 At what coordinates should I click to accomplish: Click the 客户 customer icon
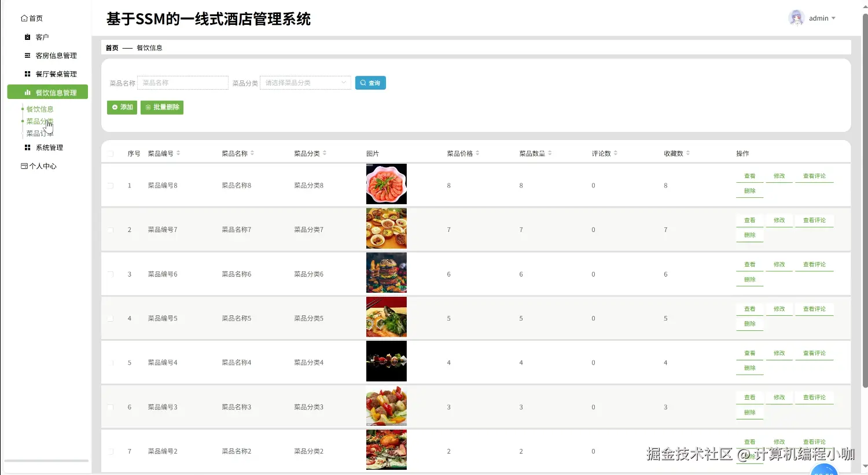(28, 36)
